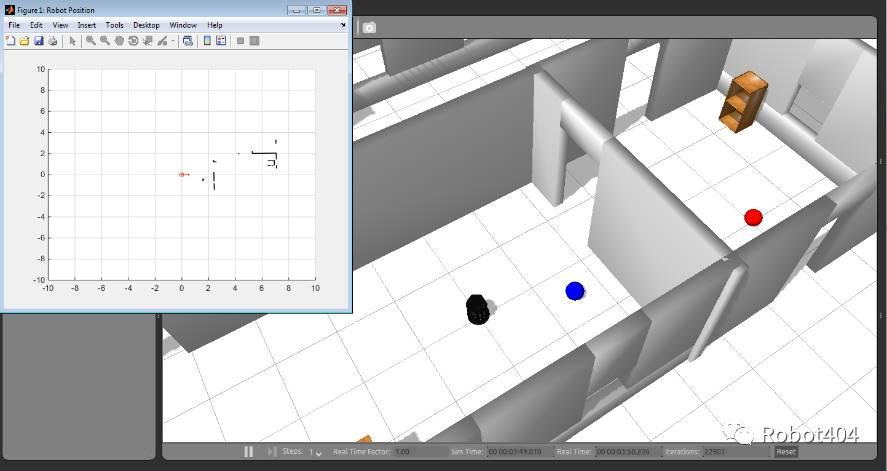Save the figure with floppy disk icon
Screen dimensions: 887x471
click(39, 41)
